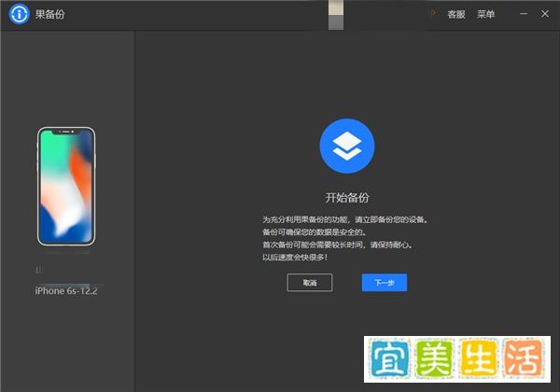Screen dimensions: 560x392
Task: Minimize the 果备份 window
Action: (x=523, y=15)
